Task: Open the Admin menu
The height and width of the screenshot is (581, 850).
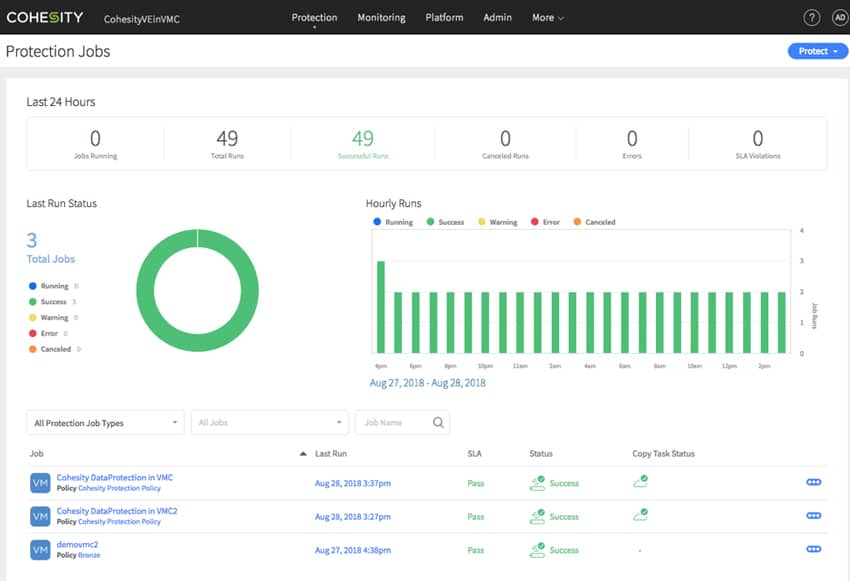Action: (x=498, y=18)
